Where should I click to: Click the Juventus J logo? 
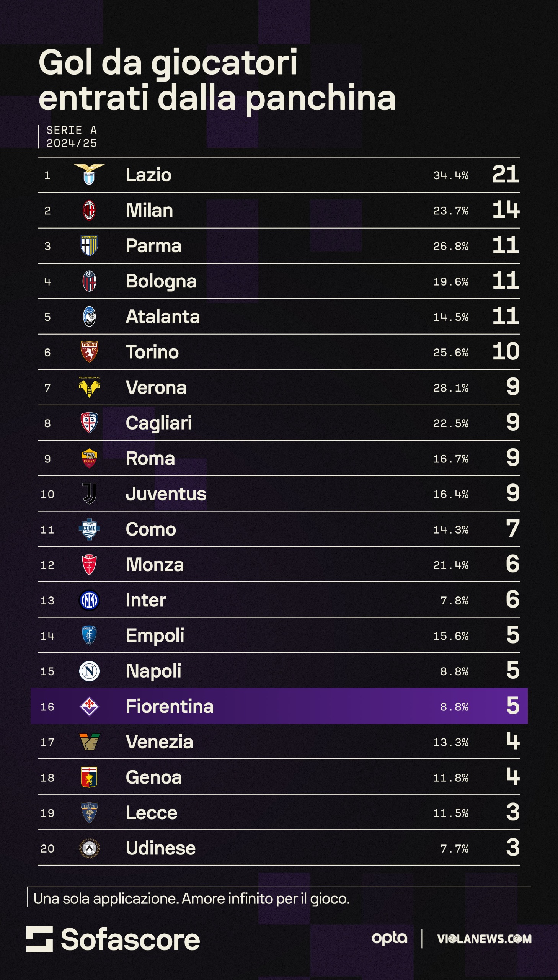(x=89, y=494)
